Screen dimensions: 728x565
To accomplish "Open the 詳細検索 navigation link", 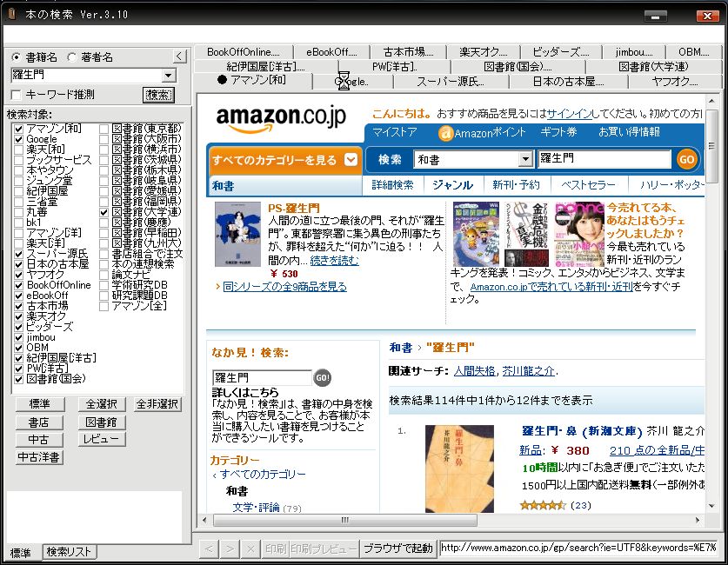I will click(393, 185).
